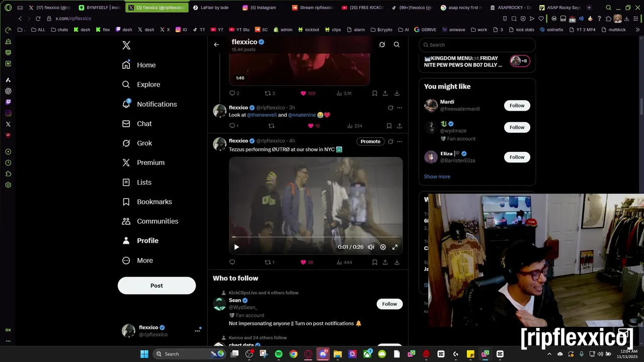Play the Tezzus performance video

pos(236,247)
